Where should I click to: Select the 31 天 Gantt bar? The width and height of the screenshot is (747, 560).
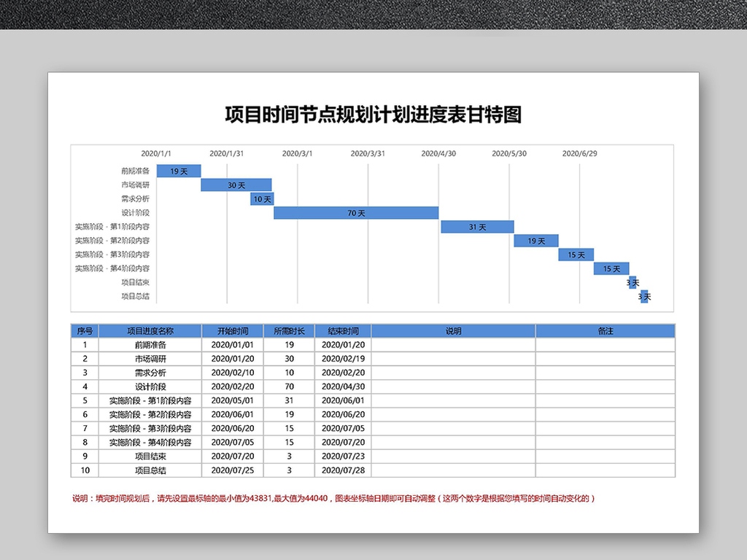click(477, 227)
